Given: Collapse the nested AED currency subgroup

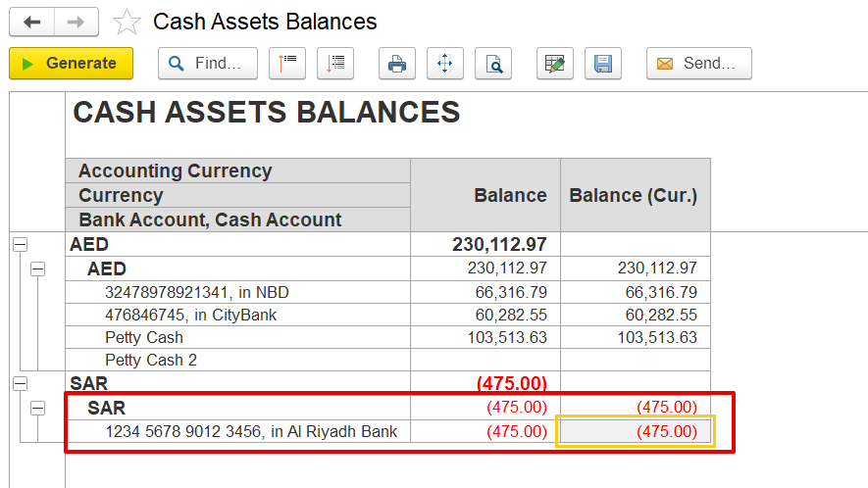Looking at the screenshot, I should point(38,268).
